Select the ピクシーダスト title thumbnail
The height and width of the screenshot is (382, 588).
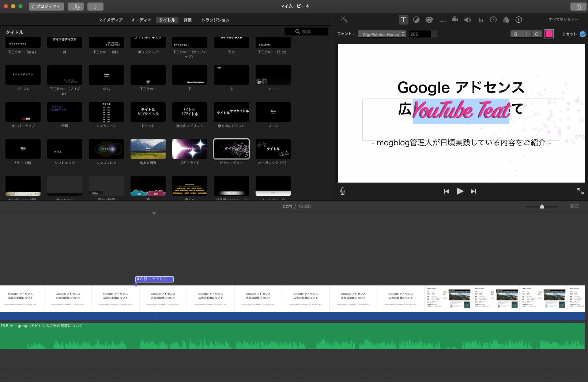coord(231,149)
